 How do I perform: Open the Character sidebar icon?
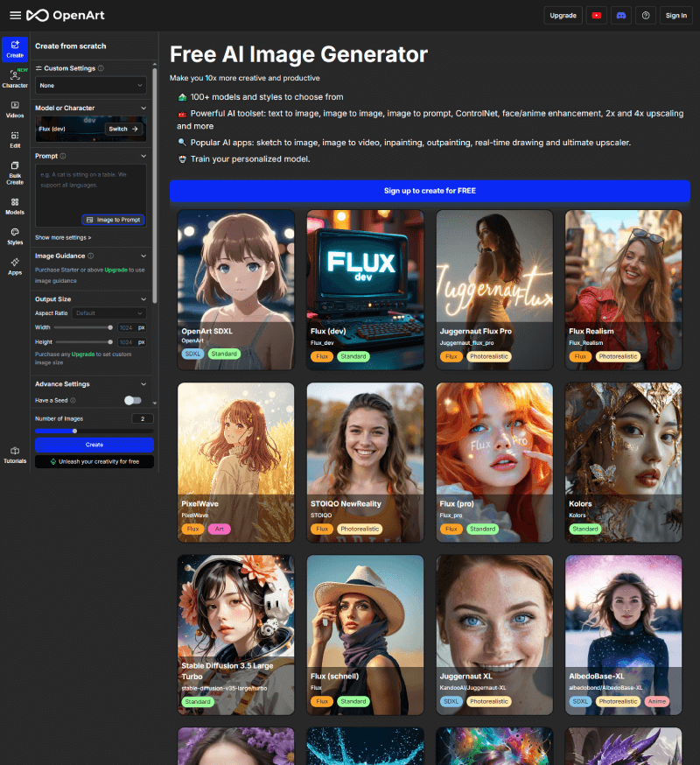pyautogui.click(x=15, y=79)
